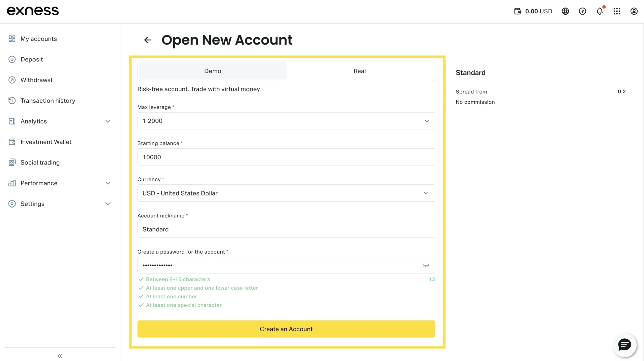
Task: Switch to the Real account tab
Action: point(359,71)
